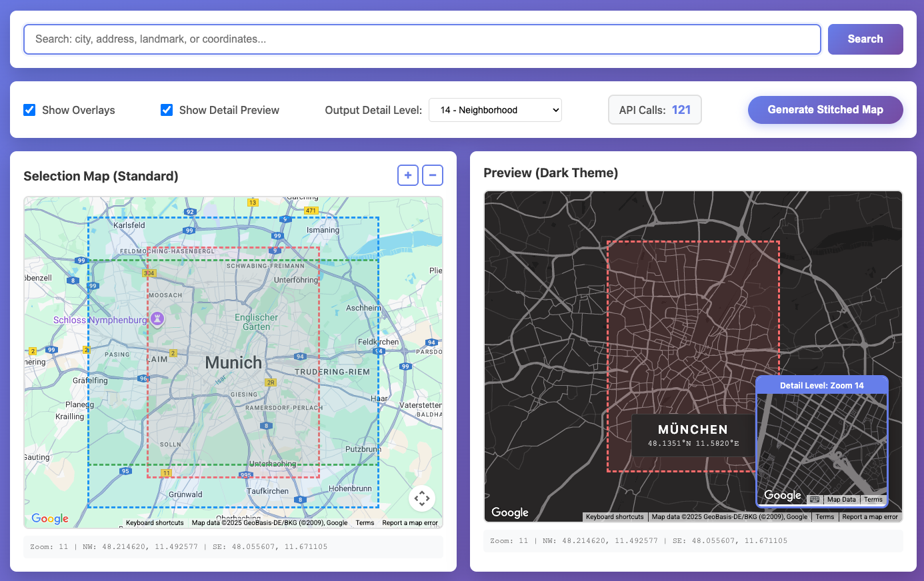Click the Google logo on dark preview map
Viewport: 924px width, 581px height.
510,512
